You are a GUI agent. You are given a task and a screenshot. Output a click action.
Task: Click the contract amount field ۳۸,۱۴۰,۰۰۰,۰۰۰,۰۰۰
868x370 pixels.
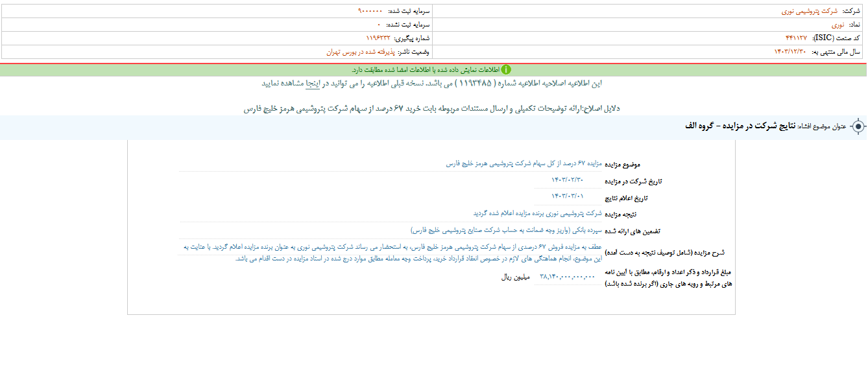click(566, 277)
